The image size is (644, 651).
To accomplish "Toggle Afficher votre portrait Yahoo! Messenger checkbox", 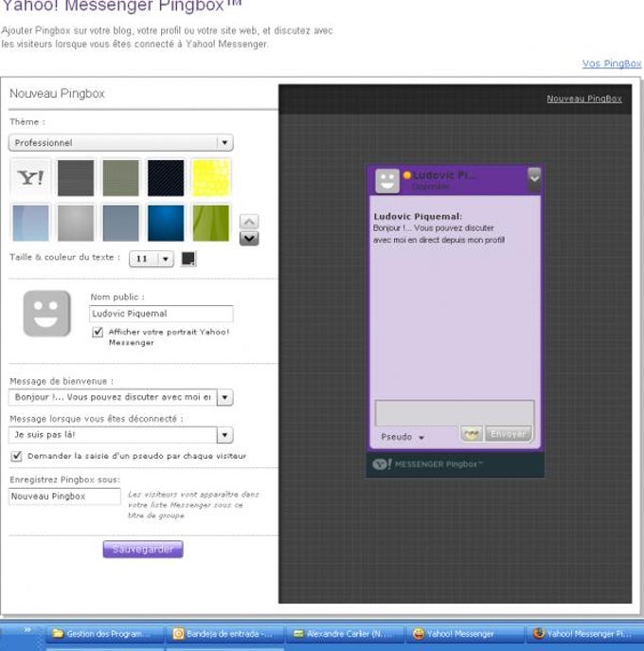I will click(x=98, y=332).
